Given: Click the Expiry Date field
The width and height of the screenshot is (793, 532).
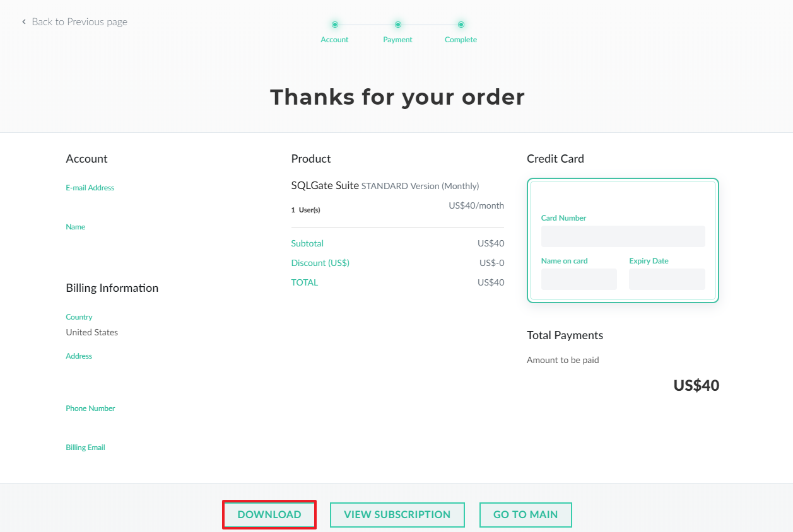Looking at the screenshot, I should pyautogui.click(x=667, y=279).
